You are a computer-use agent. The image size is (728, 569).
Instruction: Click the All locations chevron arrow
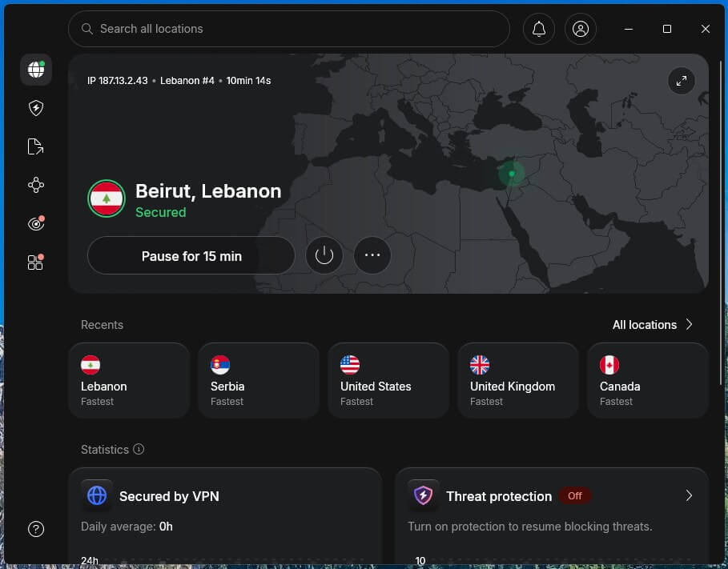coord(690,324)
